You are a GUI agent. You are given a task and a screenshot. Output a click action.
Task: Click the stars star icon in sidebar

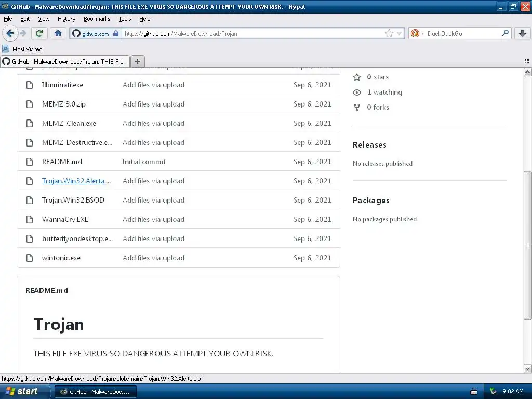point(357,77)
